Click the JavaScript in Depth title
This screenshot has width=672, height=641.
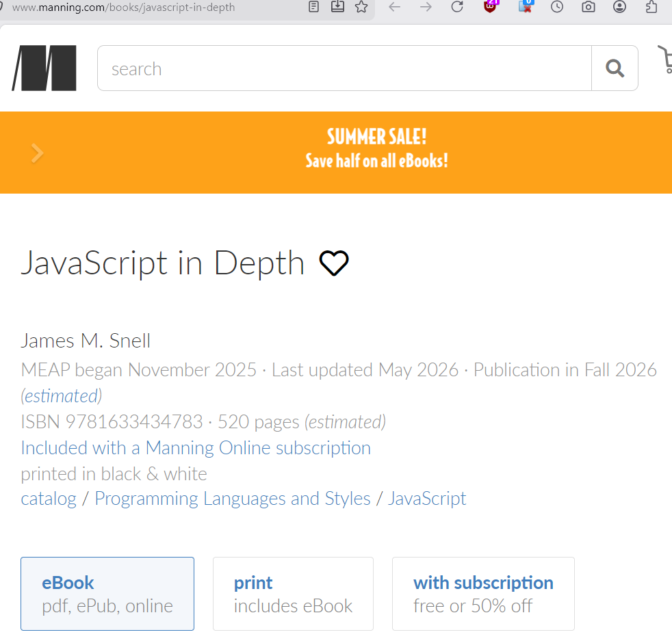tap(162, 263)
